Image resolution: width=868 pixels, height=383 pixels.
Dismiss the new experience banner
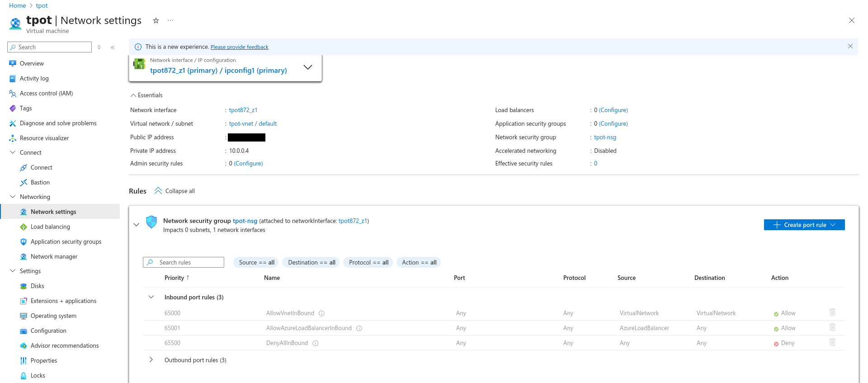850,46
